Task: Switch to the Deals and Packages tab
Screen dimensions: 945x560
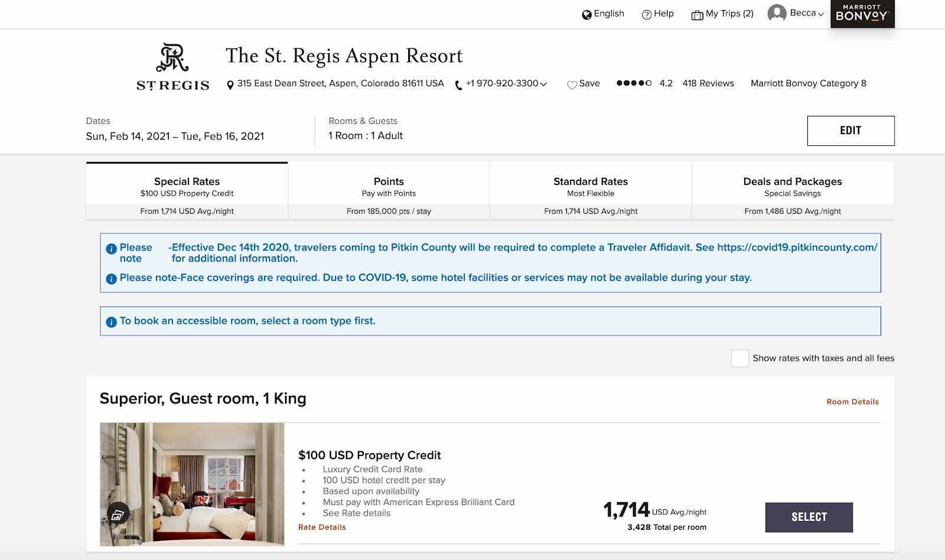Action: [793, 191]
